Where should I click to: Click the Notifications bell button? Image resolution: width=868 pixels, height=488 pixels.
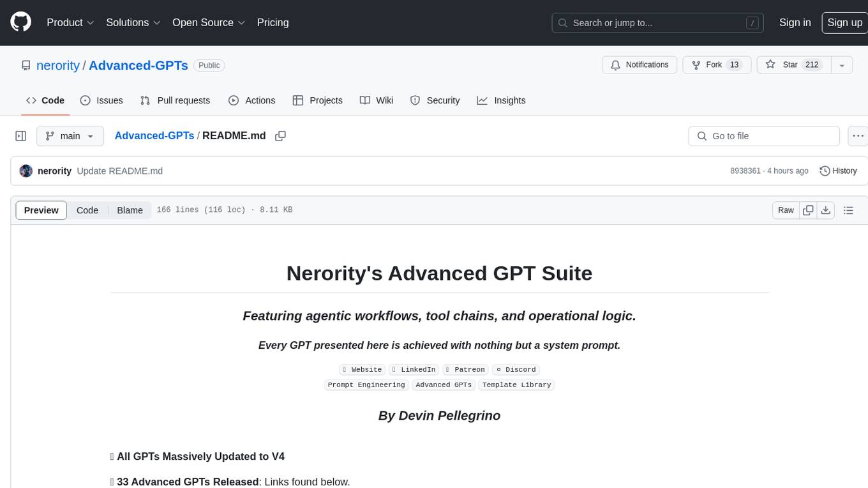pyautogui.click(x=640, y=65)
